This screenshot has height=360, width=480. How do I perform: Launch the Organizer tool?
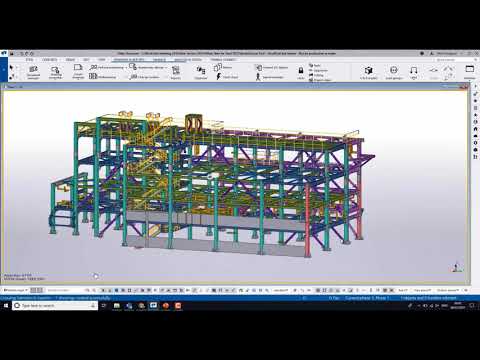(201, 72)
